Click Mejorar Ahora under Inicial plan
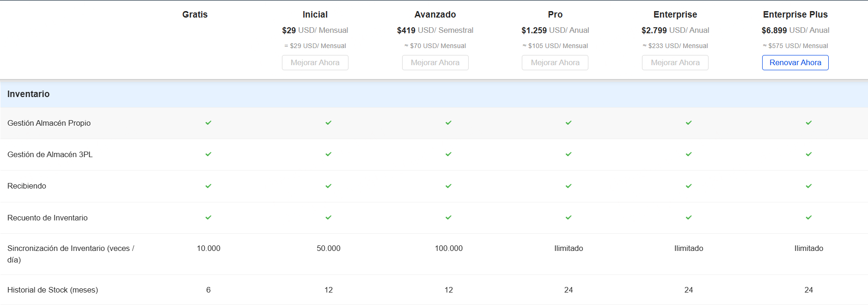Screen dimensions: 868x305 click(x=315, y=63)
